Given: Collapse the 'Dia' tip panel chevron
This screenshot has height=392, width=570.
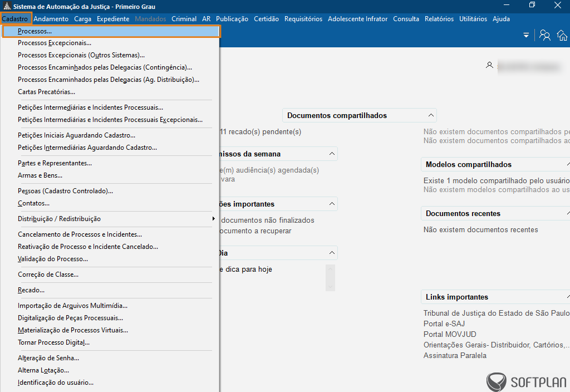Looking at the screenshot, I should click(x=332, y=253).
